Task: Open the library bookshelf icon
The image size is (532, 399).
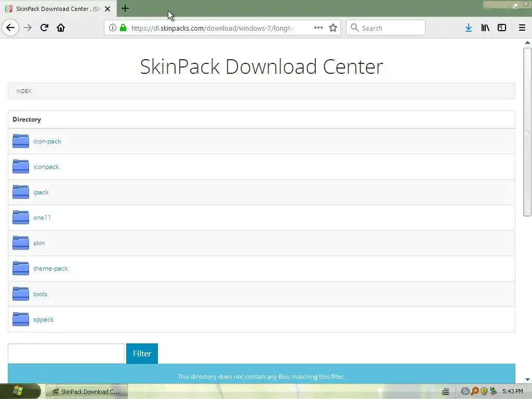Action: (485, 28)
